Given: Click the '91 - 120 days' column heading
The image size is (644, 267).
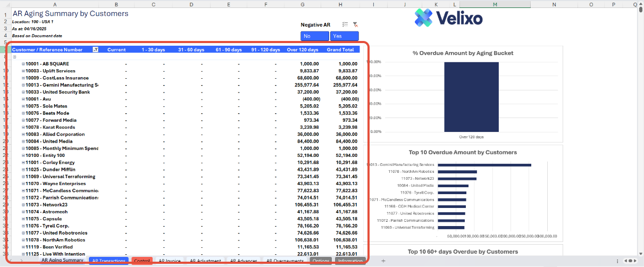Looking at the screenshot, I should pos(265,49).
